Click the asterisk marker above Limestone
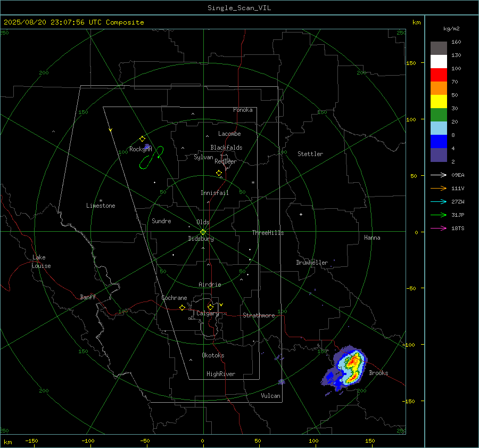The height and width of the screenshot is (448, 479). click(x=101, y=201)
